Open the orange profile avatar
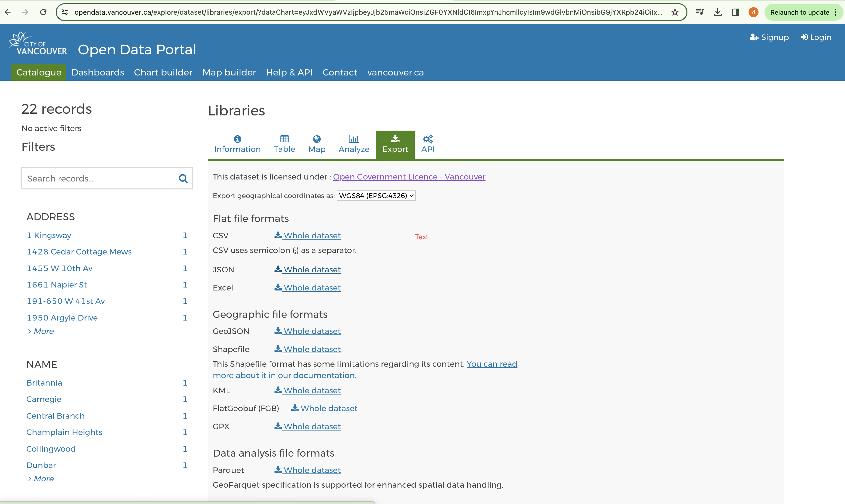The image size is (845, 504). (x=753, y=12)
